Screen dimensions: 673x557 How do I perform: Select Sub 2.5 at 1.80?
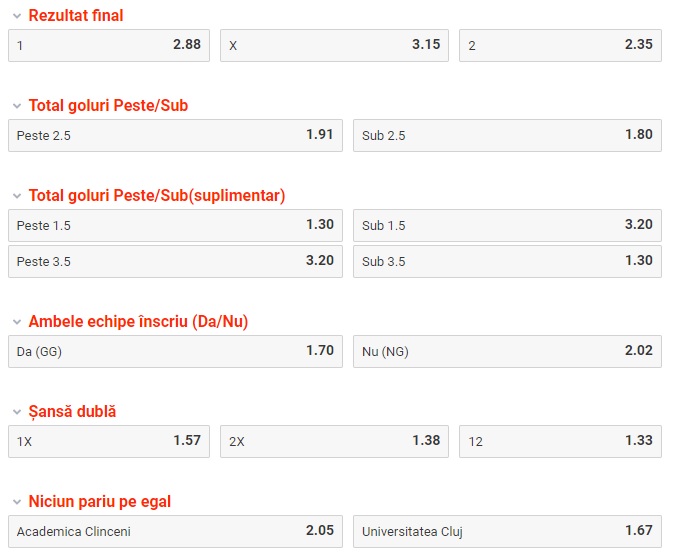tap(507, 135)
